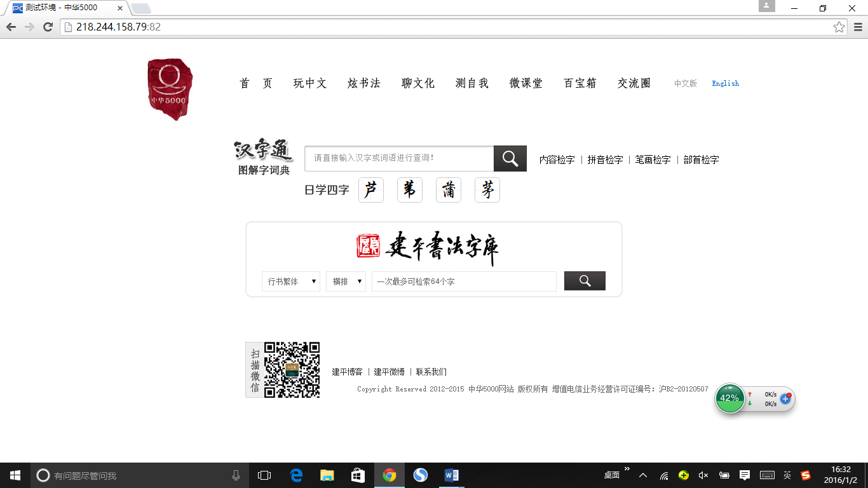The height and width of the screenshot is (488, 868).
Task: Switch to the Sogou browser taskbar icon
Action: coord(420,475)
